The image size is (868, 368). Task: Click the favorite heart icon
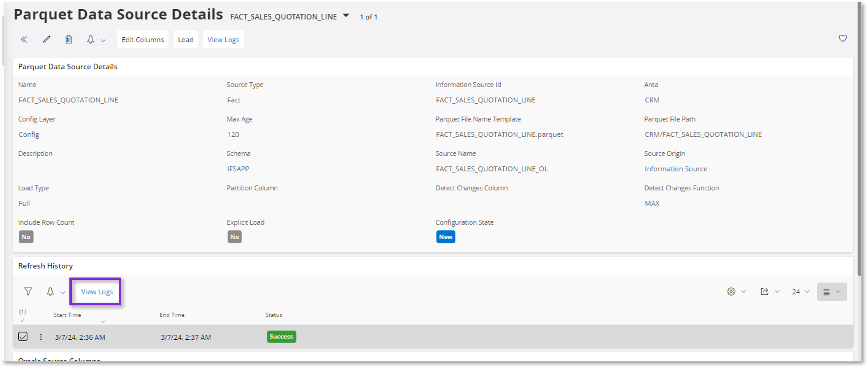[x=842, y=38]
